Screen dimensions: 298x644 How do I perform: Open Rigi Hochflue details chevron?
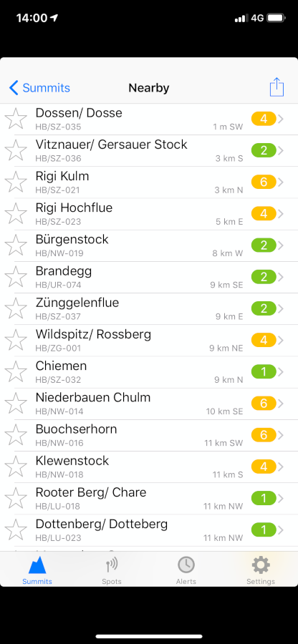[281, 214]
